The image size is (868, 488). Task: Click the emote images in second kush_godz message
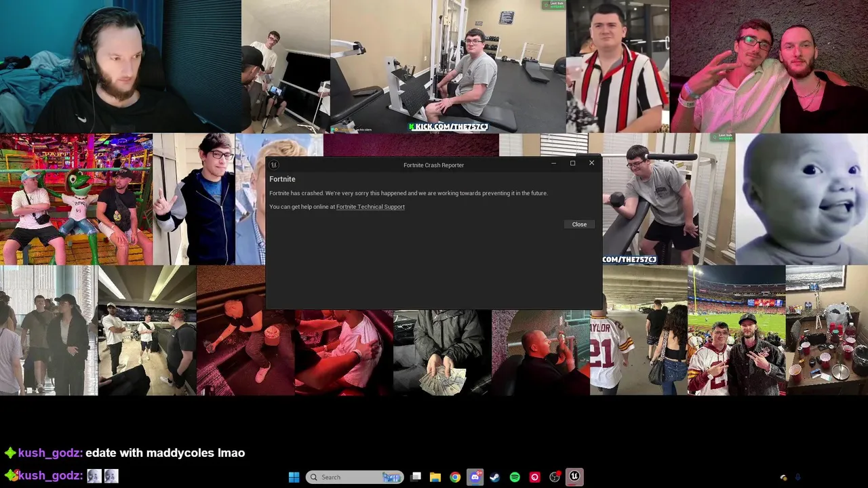102,476
